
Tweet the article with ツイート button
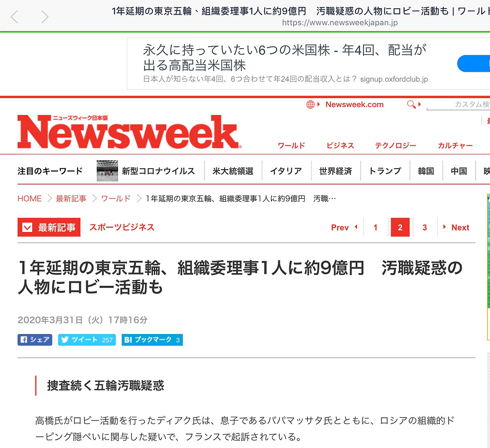[x=87, y=340]
